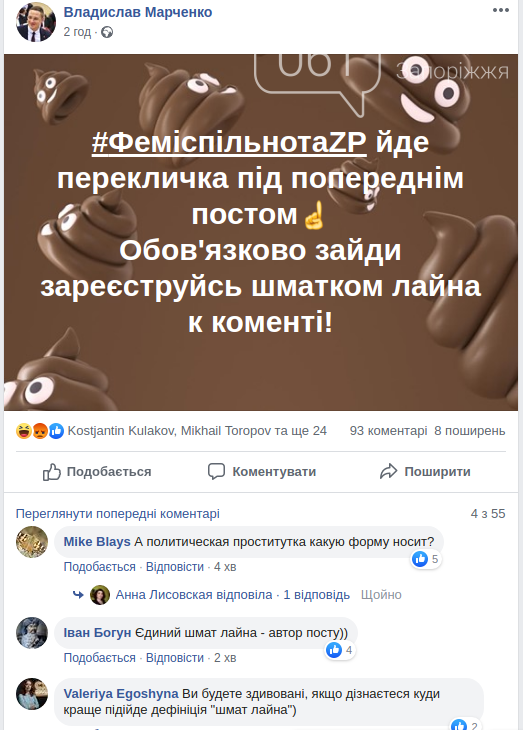Open Владислав Марченко profile name link
The height and width of the screenshot is (730, 523).
pyautogui.click(x=138, y=12)
